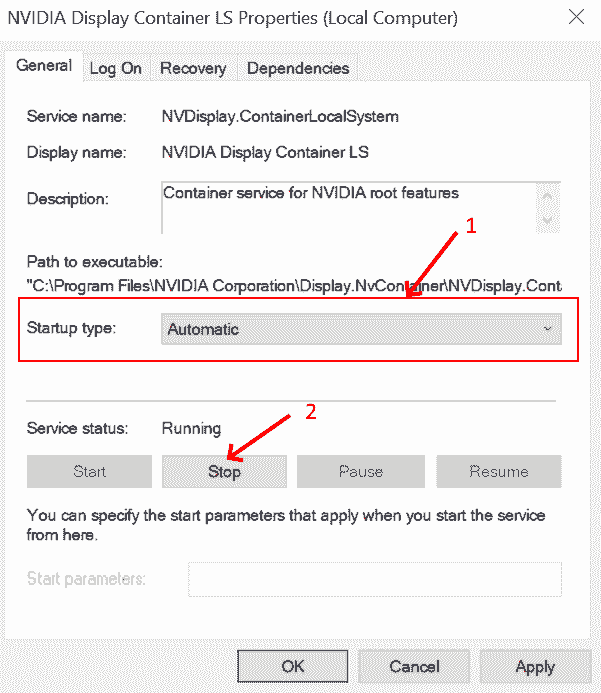Click the display name value text
601x693 pixels.
pyautogui.click(x=265, y=153)
